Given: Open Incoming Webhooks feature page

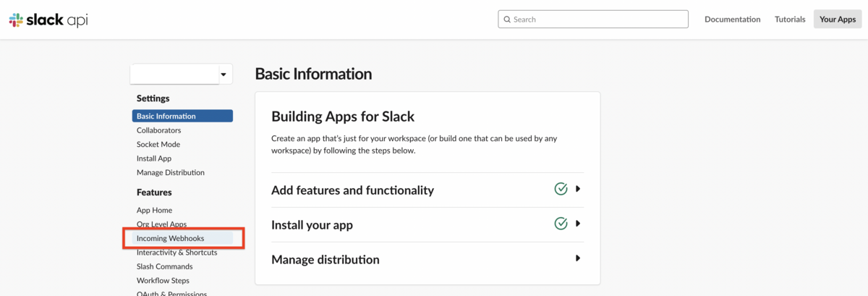Looking at the screenshot, I should [182, 238].
